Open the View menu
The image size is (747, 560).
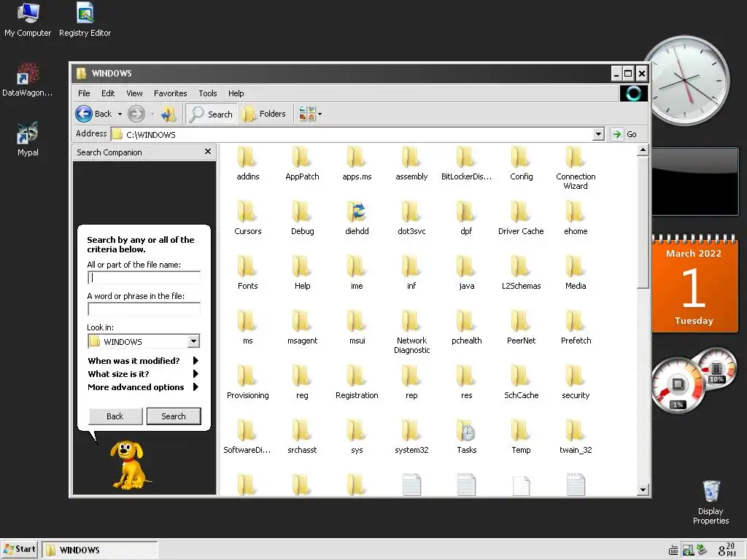pyautogui.click(x=134, y=93)
